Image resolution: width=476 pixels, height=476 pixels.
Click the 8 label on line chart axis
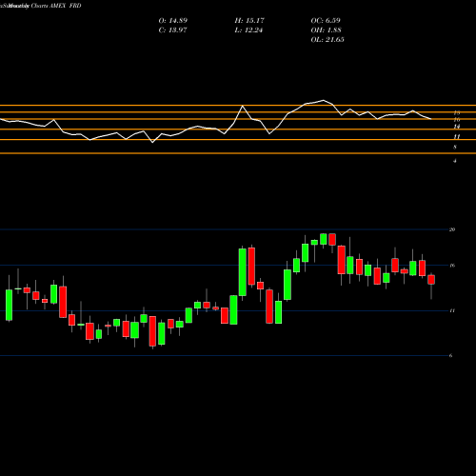click(455, 147)
